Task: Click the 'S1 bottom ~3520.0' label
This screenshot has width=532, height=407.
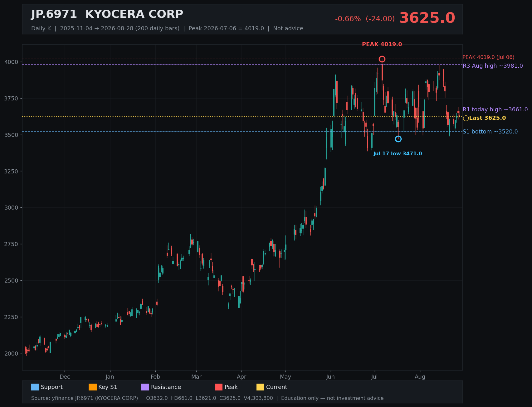Action: 490,132
